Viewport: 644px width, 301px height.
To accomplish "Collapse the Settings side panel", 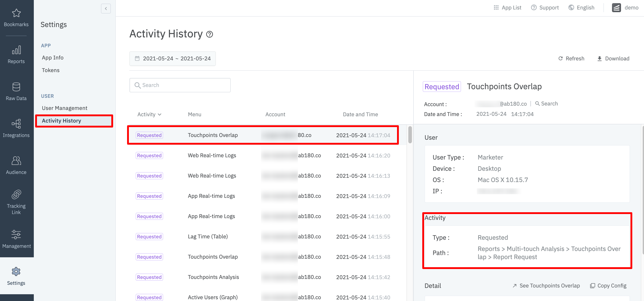I will pyautogui.click(x=106, y=9).
